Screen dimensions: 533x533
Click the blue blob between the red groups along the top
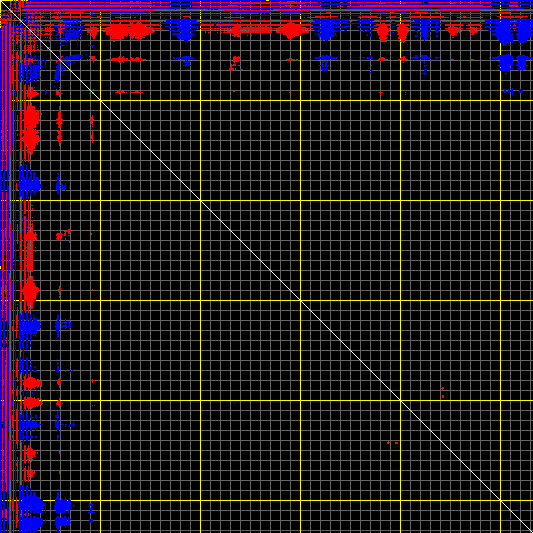pos(184,32)
